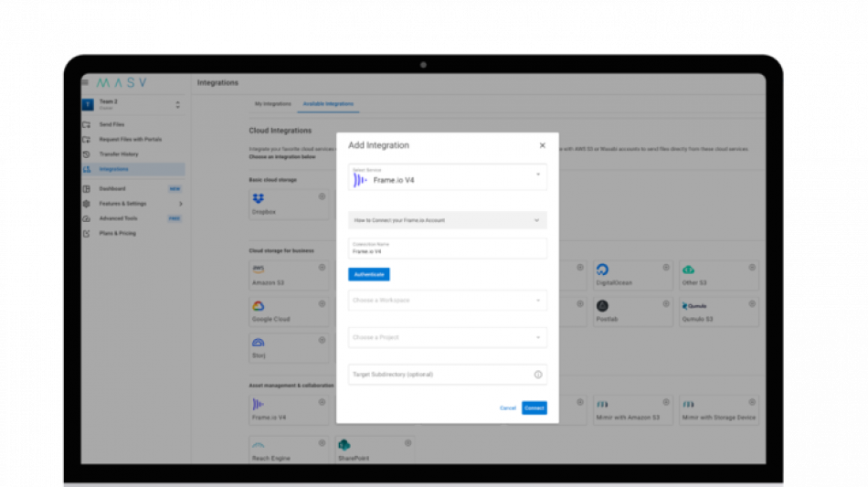Add the Other S3 integration plus icon
Screen dimensions: 868x487
(x=752, y=268)
